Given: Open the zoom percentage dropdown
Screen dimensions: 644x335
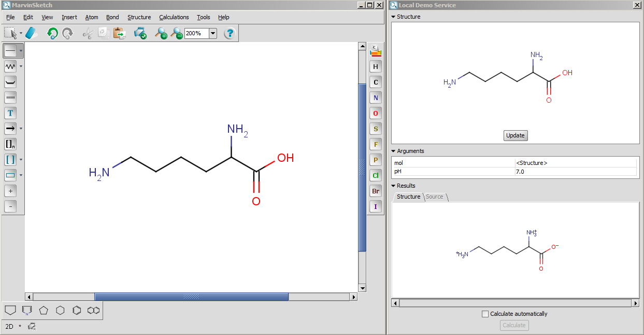Looking at the screenshot, I should pos(213,34).
